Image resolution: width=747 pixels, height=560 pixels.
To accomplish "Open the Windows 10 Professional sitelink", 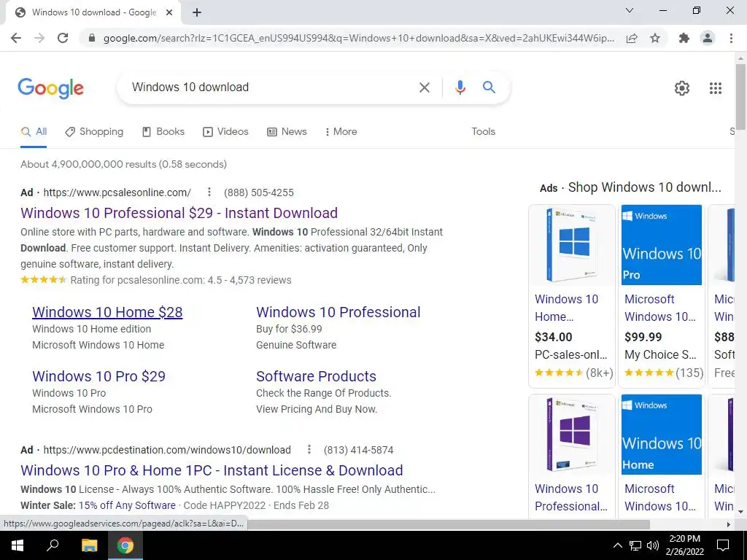I will (338, 312).
